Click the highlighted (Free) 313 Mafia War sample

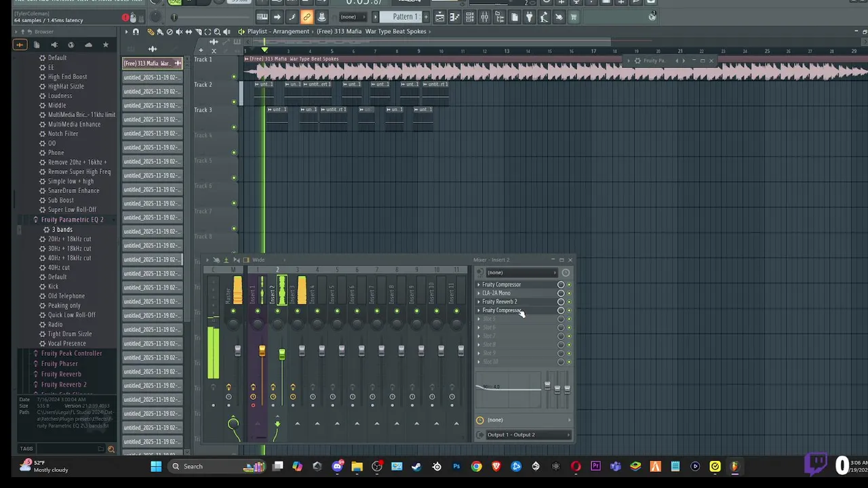coord(152,64)
